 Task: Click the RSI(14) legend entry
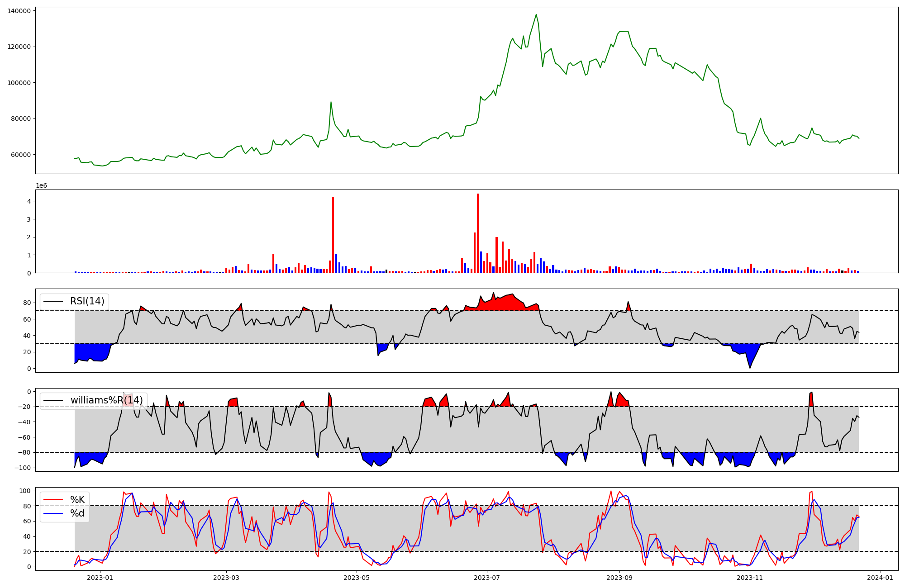click(x=87, y=301)
